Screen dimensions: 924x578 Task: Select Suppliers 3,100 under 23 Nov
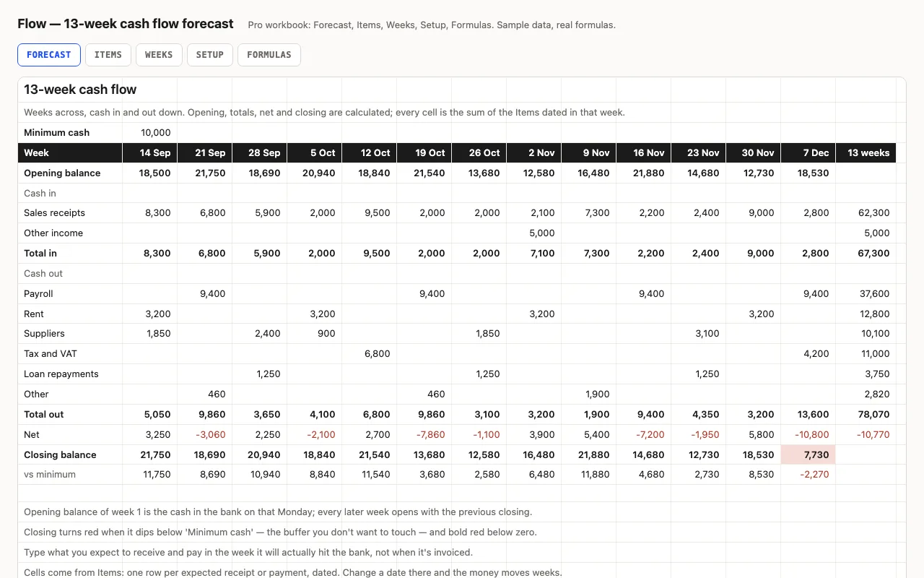[x=698, y=334]
